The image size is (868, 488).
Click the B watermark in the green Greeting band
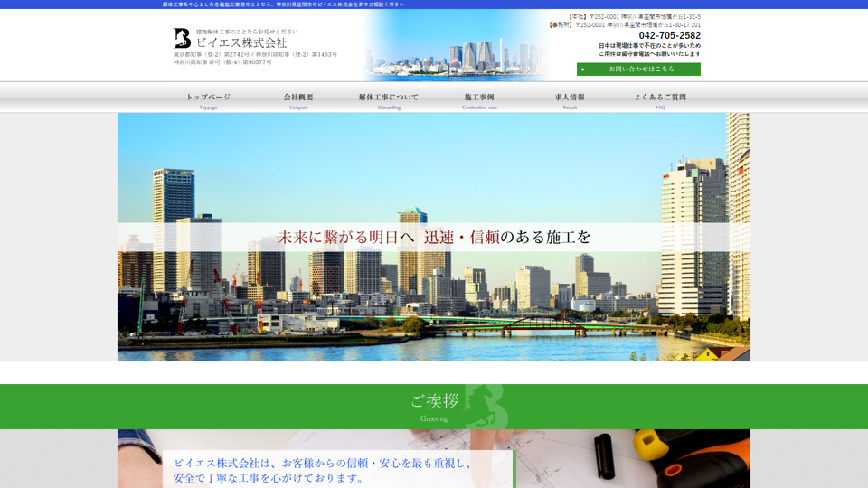coord(486,407)
